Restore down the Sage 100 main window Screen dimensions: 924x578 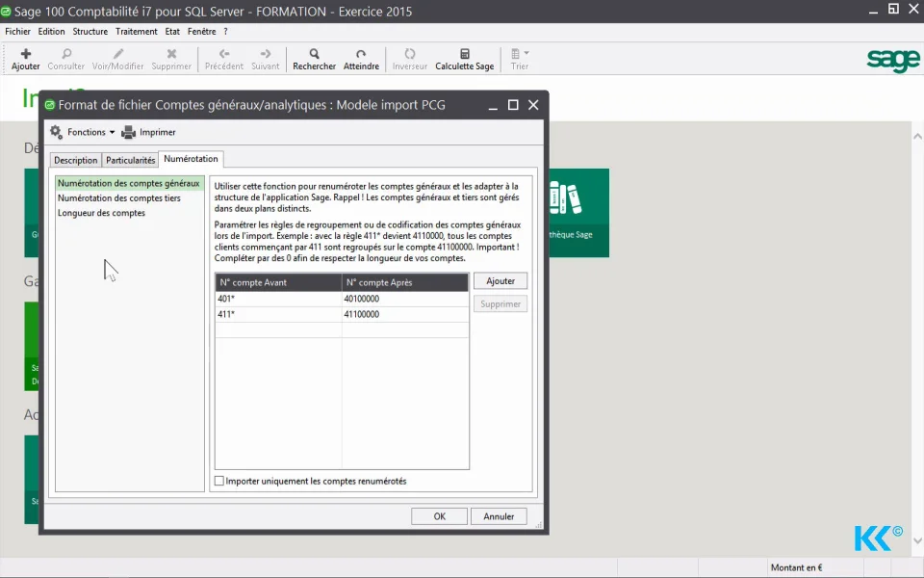click(893, 9)
